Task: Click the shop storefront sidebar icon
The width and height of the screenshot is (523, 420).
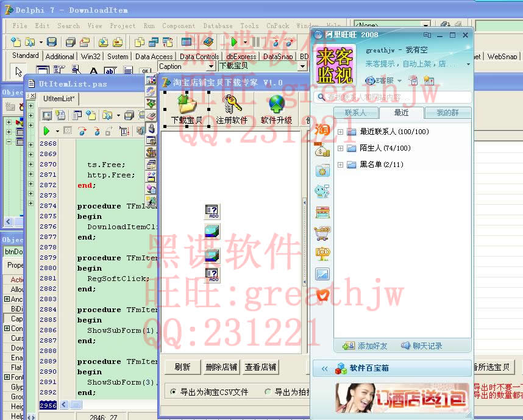Action: [x=322, y=212]
